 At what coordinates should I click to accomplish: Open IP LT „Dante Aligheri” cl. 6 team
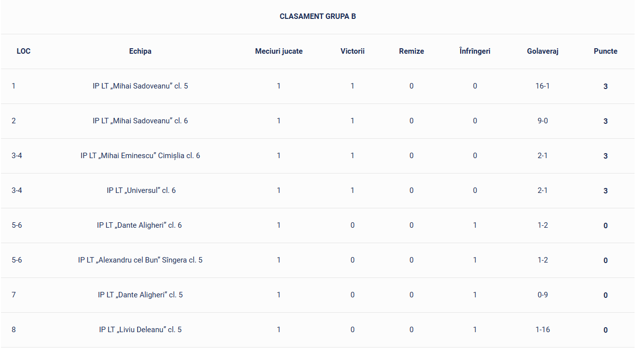click(139, 225)
